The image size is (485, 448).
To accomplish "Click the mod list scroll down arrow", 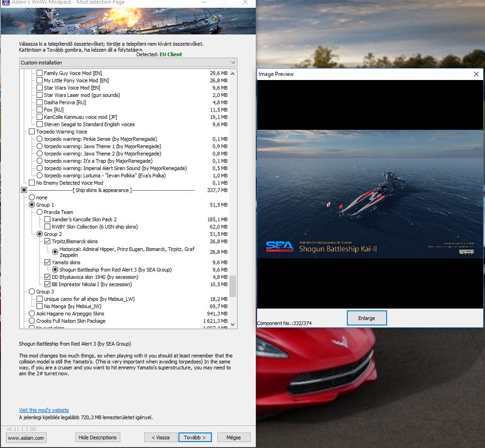I will (x=233, y=325).
